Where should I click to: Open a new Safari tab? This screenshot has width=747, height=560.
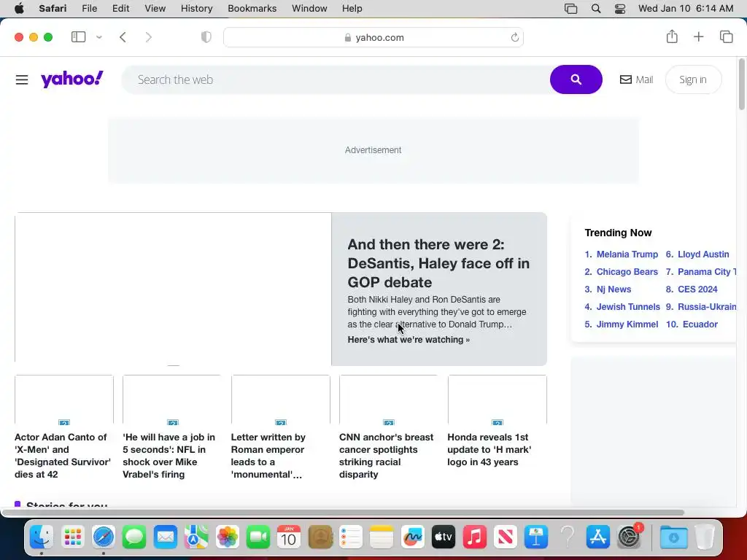[698, 36]
